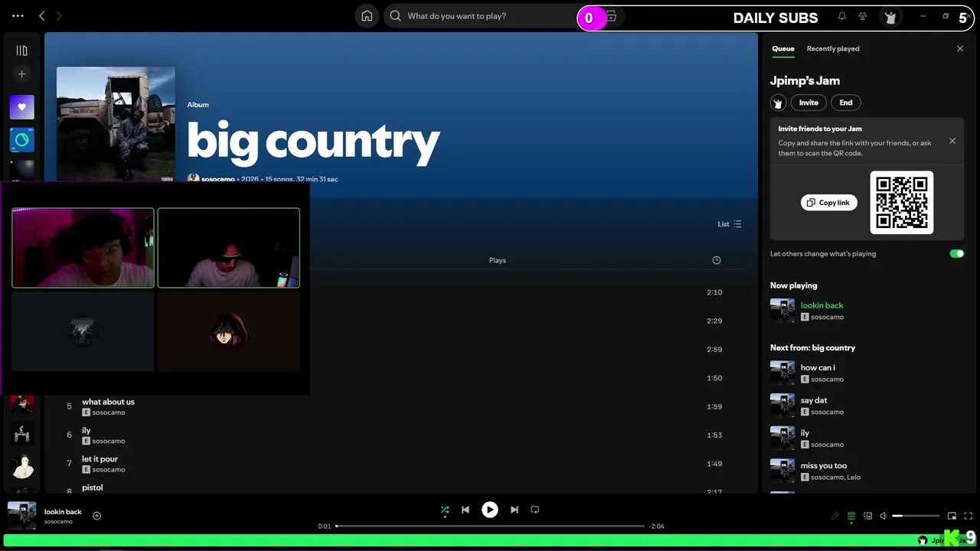
Task: Create a new playlist with plus
Action: 21,74
